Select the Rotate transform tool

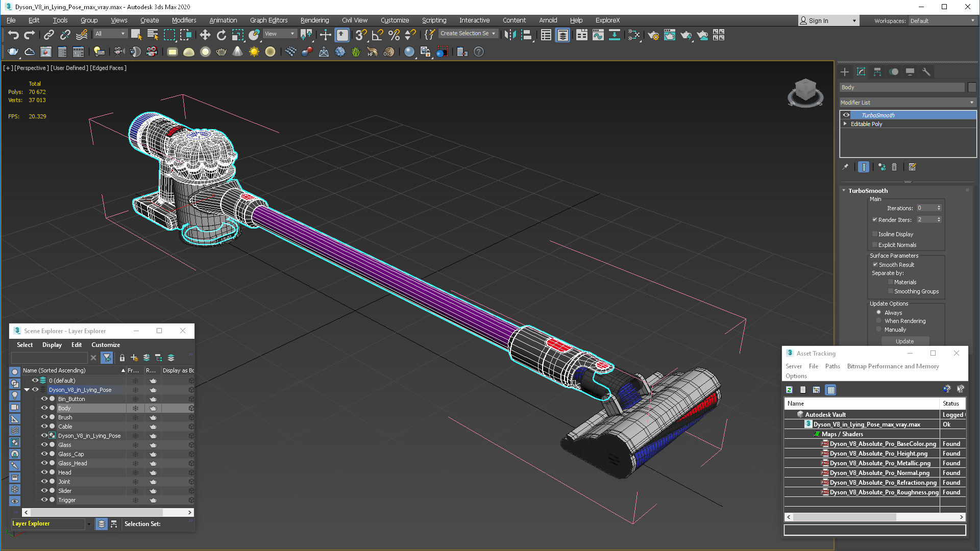[x=221, y=35]
